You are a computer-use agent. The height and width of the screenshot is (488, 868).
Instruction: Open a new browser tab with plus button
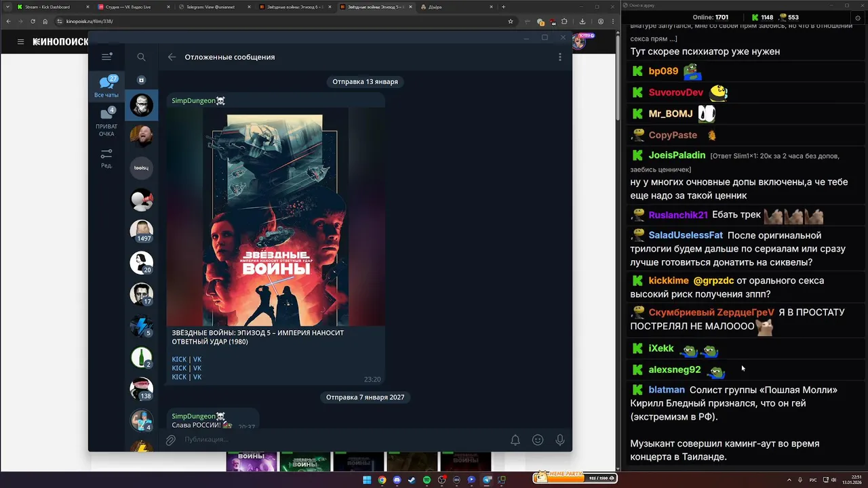pos(503,7)
